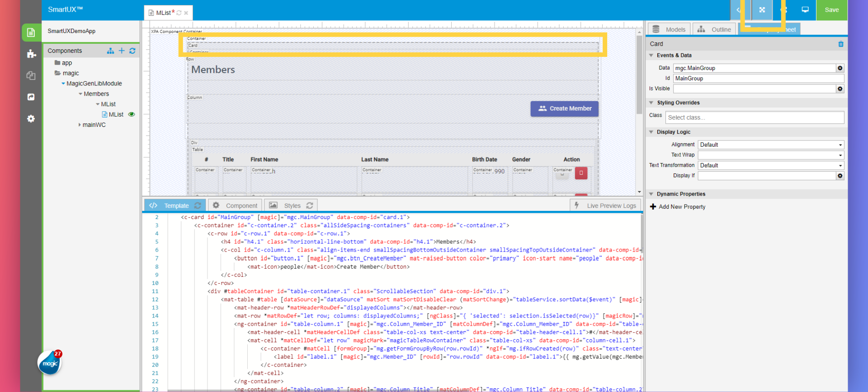
Task: Toggle the eye visibility on the MList page
Action: click(132, 115)
